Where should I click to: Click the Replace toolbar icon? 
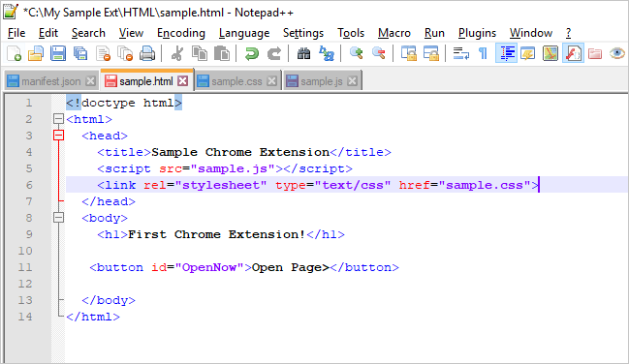click(x=327, y=53)
